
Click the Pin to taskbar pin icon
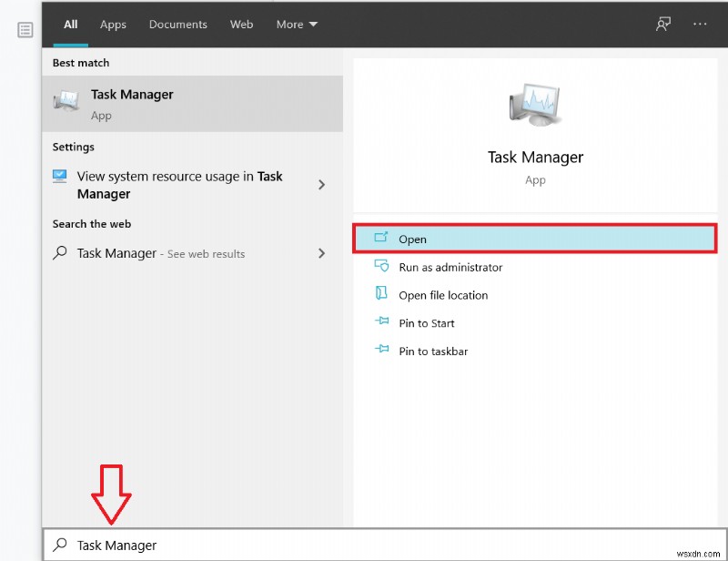coord(381,351)
